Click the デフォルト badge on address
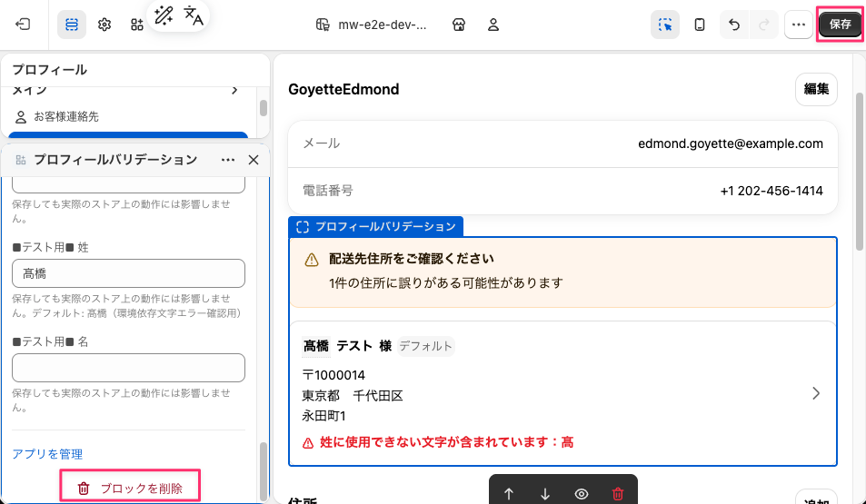This screenshot has height=504, width=866. [x=426, y=346]
